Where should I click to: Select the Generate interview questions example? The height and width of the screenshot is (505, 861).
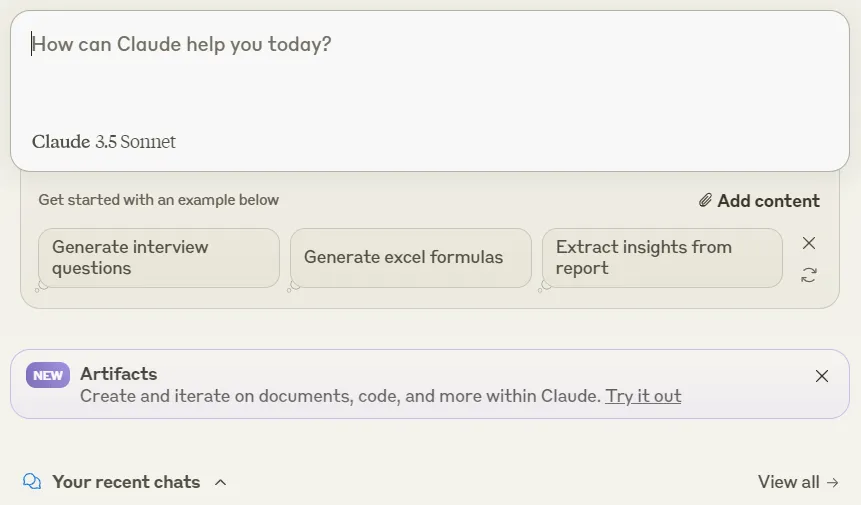point(159,258)
